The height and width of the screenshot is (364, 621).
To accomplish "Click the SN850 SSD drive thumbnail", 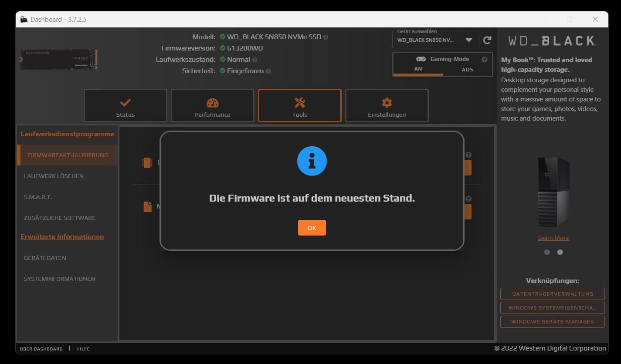I will click(x=58, y=60).
